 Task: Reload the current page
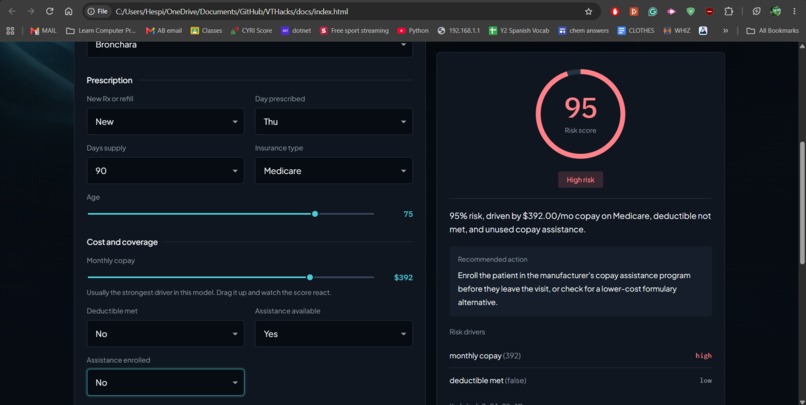click(x=49, y=11)
